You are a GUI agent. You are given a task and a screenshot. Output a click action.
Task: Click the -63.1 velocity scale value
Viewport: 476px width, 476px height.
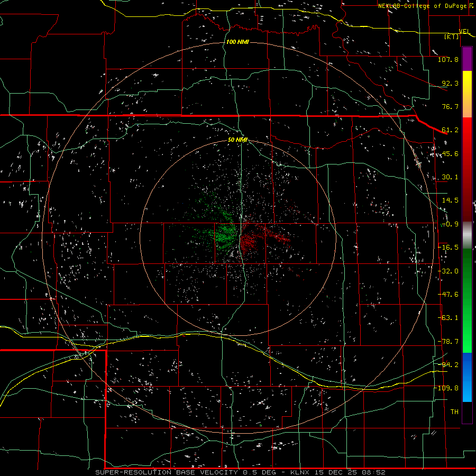(x=448, y=318)
